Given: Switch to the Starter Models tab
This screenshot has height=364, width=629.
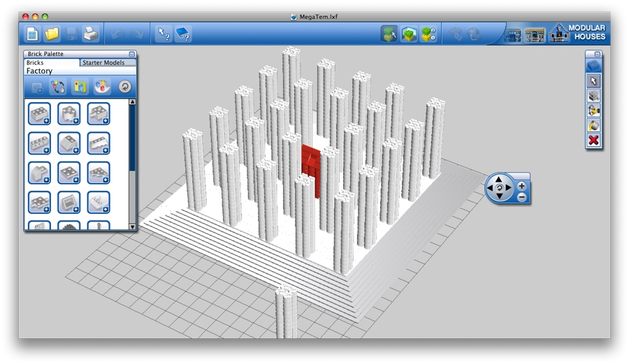Looking at the screenshot, I should [103, 63].
